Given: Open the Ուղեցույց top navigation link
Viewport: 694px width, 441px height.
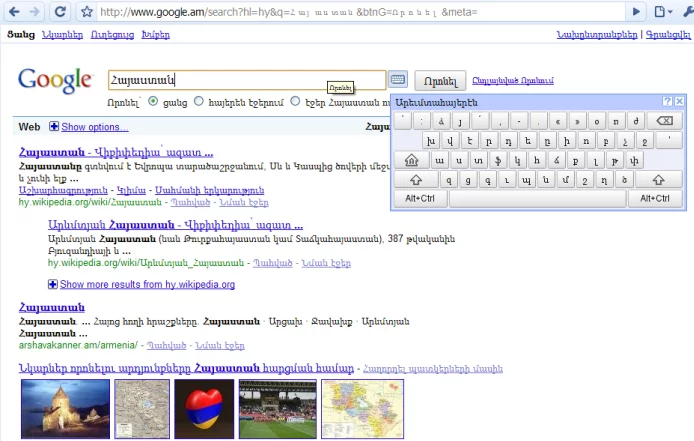Looking at the screenshot, I should tap(112, 35).
